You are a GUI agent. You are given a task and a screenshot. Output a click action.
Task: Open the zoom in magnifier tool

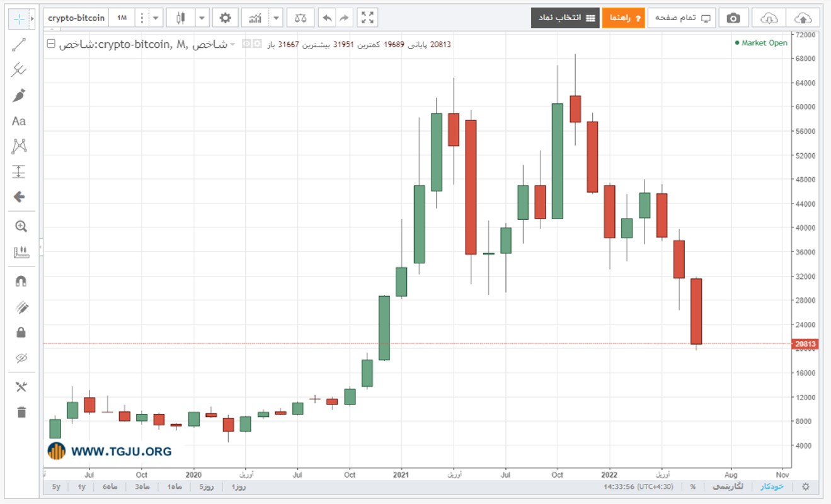tap(21, 226)
